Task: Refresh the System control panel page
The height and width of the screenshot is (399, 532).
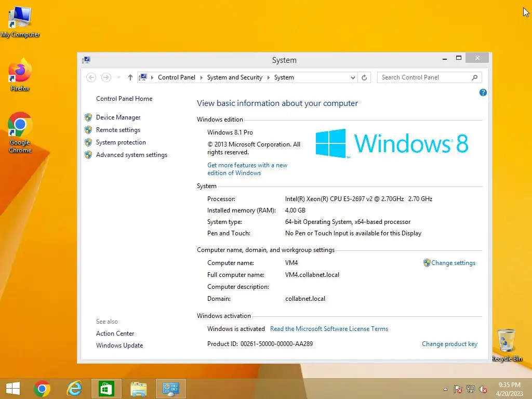Action: coord(364,78)
